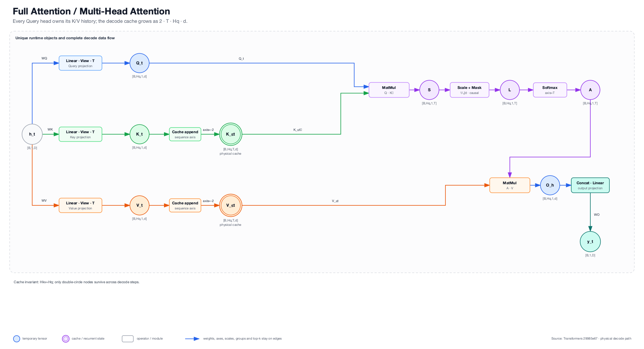
Task: Click the O_h output head node
Action: (x=550, y=185)
